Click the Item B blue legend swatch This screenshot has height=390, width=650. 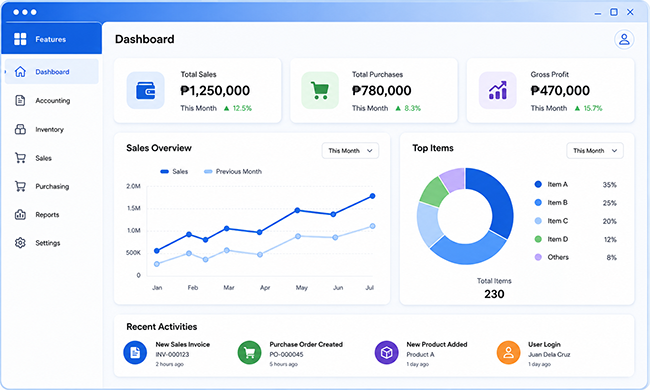538,202
